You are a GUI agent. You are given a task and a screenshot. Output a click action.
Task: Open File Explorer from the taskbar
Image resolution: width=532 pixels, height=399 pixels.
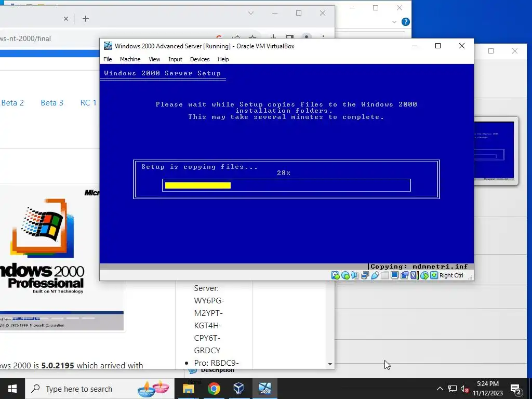click(188, 389)
